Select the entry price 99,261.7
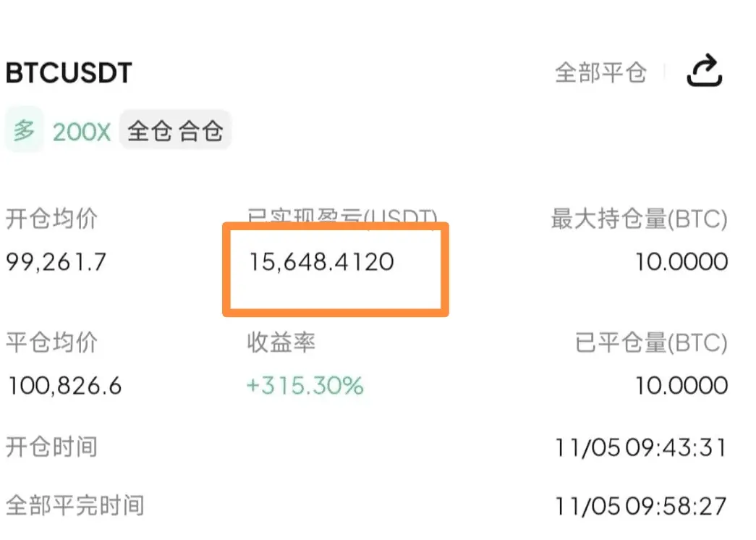The width and height of the screenshot is (756, 540). [56, 261]
